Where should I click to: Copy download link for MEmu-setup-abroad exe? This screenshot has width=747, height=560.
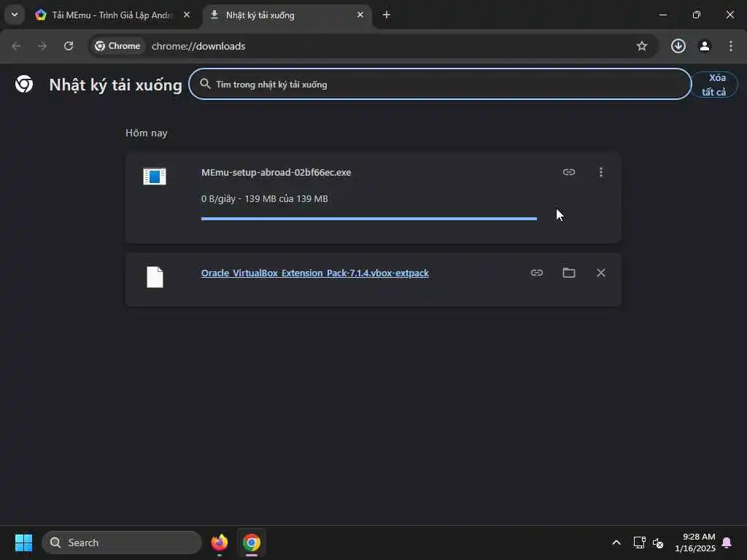pos(569,172)
